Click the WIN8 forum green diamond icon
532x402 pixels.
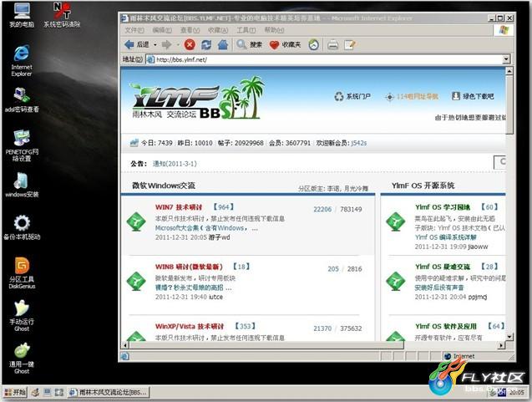point(136,281)
